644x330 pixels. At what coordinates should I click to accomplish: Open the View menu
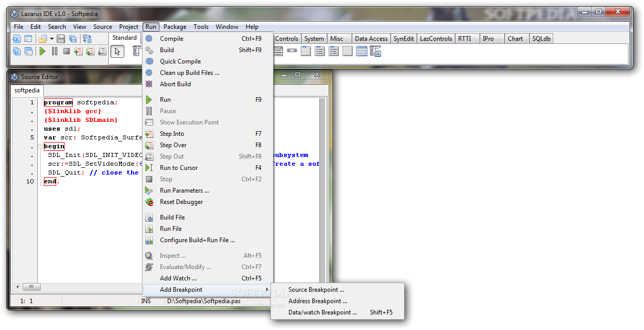click(x=79, y=27)
